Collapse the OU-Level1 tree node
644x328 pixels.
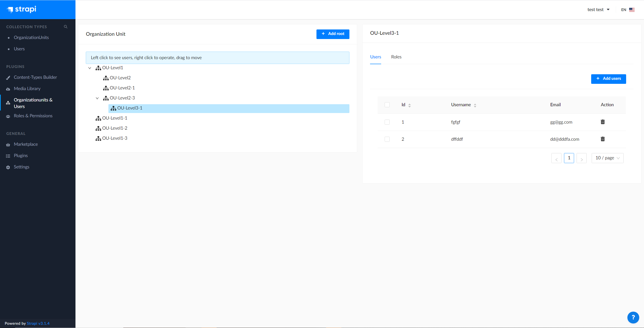90,68
